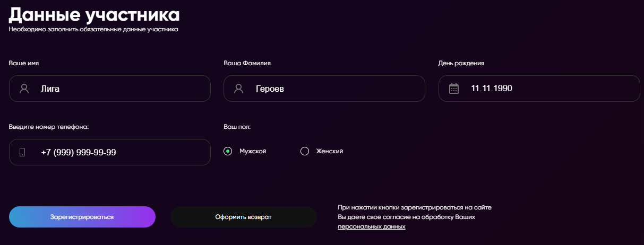Click the phone icon in the phone number field
The width and height of the screenshot is (644, 245).
coord(22,152)
